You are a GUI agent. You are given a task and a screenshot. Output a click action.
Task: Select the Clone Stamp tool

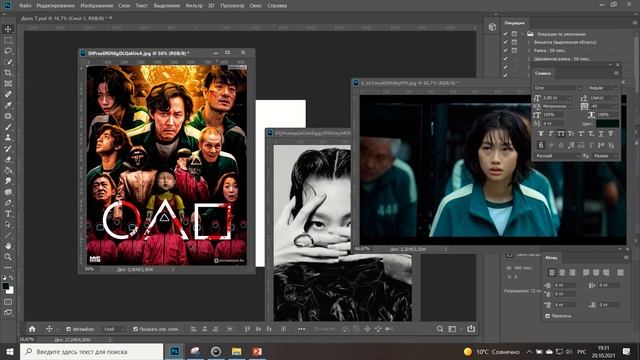[x=8, y=138]
